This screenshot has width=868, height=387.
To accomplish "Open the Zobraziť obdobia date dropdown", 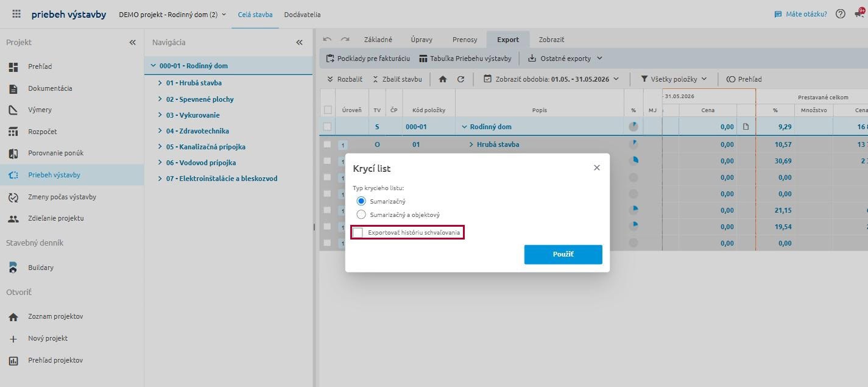I will pos(551,79).
